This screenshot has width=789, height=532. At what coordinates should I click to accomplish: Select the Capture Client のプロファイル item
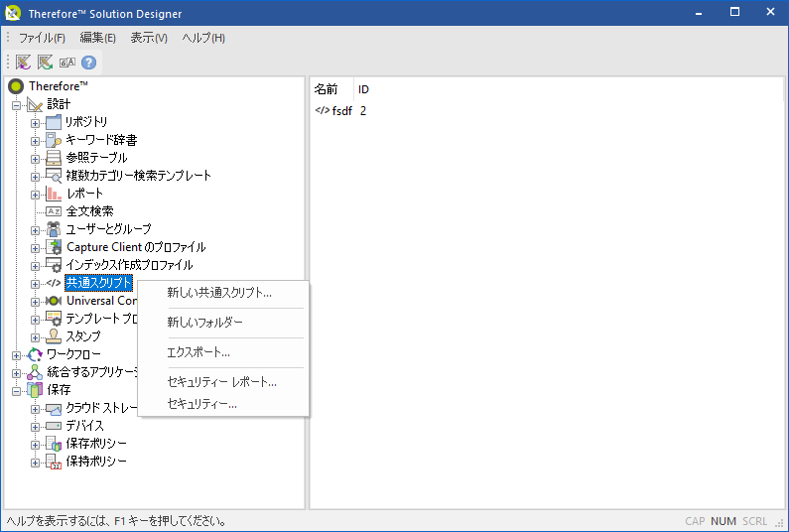point(136,247)
